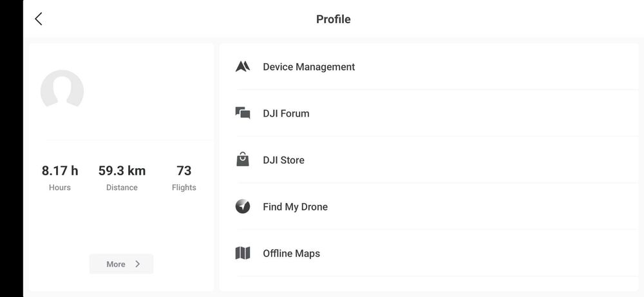Viewport: 644px width, 297px height.
Task: Expand the chevron on More button
Action: click(x=137, y=264)
